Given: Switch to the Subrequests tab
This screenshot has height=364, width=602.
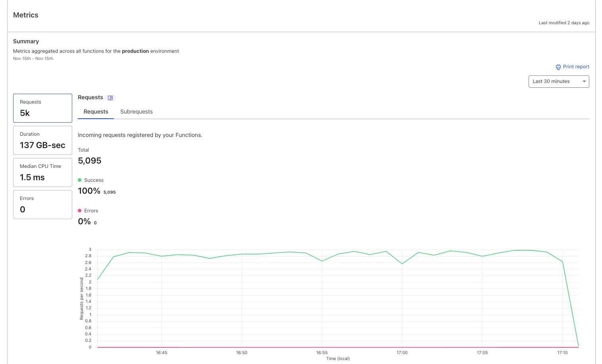Looking at the screenshot, I should click(136, 112).
